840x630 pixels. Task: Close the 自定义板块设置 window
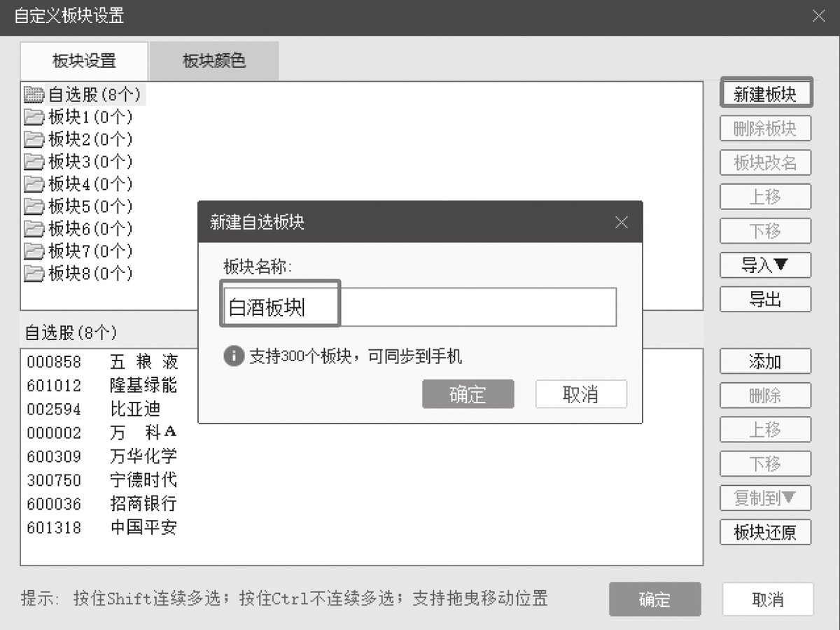(x=818, y=15)
